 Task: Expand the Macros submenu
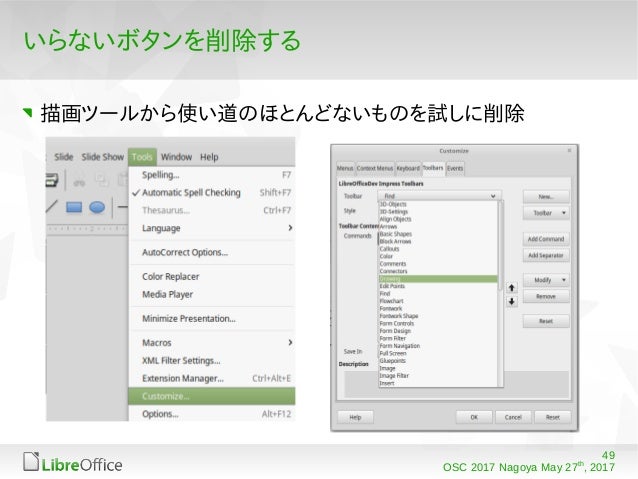pos(212,343)
